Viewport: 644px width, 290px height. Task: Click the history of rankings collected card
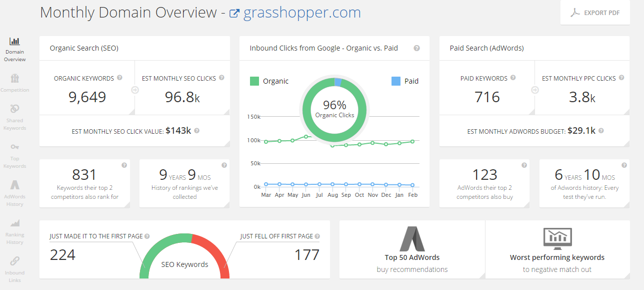184,183
